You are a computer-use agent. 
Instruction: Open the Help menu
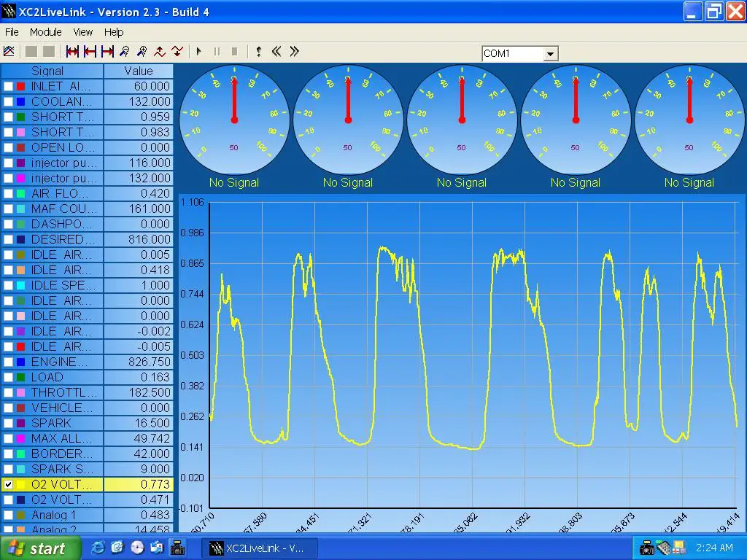coord(114,32)
